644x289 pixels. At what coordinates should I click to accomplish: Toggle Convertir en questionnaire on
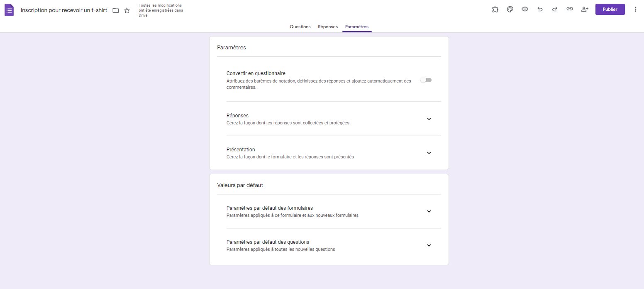(x=426, y=80)
